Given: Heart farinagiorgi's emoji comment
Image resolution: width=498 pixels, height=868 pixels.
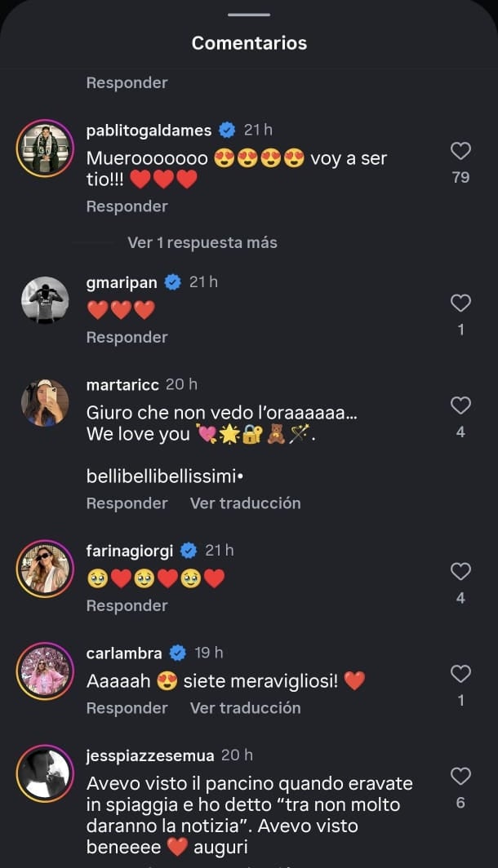Looking at the screenshot, I should pos(460,571).
